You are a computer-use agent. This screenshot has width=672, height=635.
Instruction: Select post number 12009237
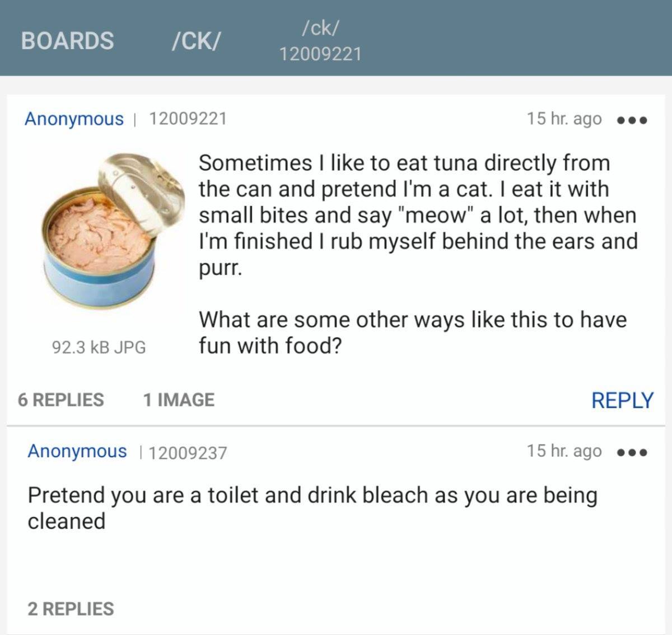[x=189, y=452]
